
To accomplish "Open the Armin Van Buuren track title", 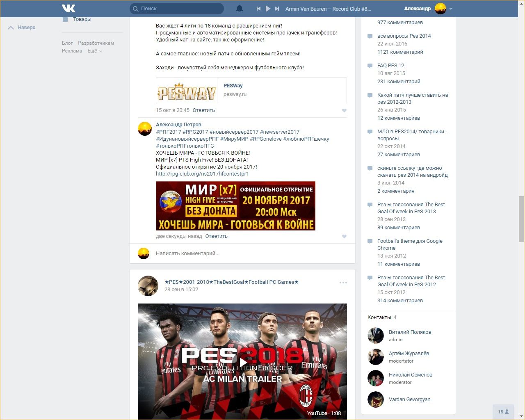I will tap(328, 9).
